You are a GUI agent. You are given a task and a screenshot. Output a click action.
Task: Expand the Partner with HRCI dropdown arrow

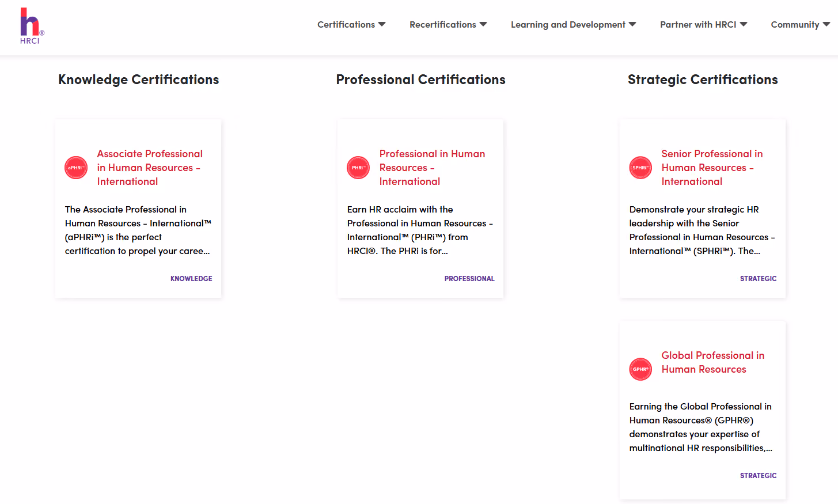(744, 24)
